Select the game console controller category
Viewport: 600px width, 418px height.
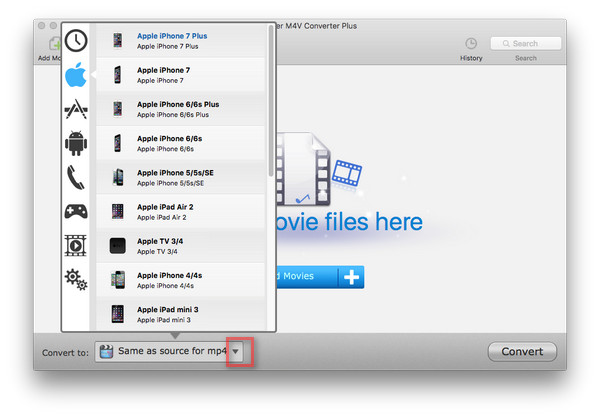(76, 211)
